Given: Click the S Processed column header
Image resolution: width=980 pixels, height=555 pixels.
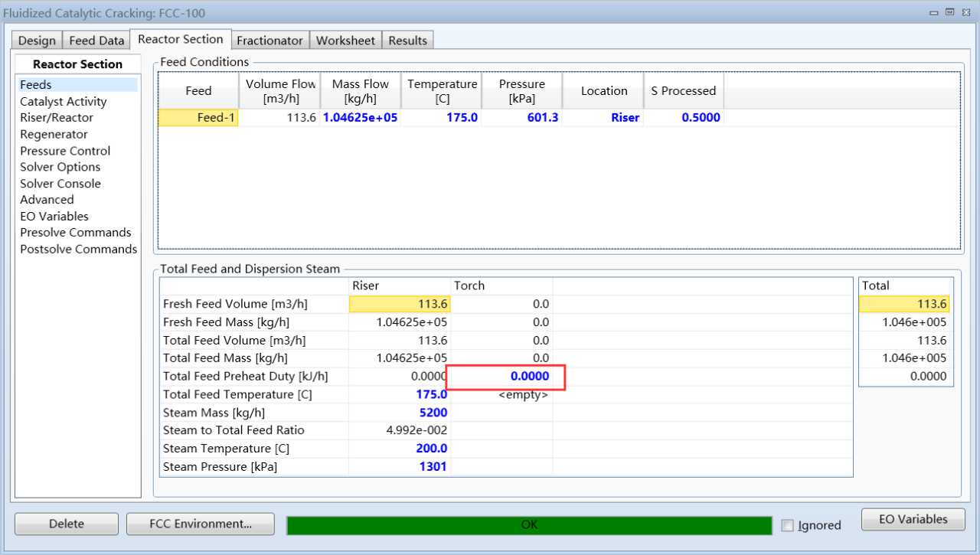Looking at the screenshot, I should pos(684,91).
